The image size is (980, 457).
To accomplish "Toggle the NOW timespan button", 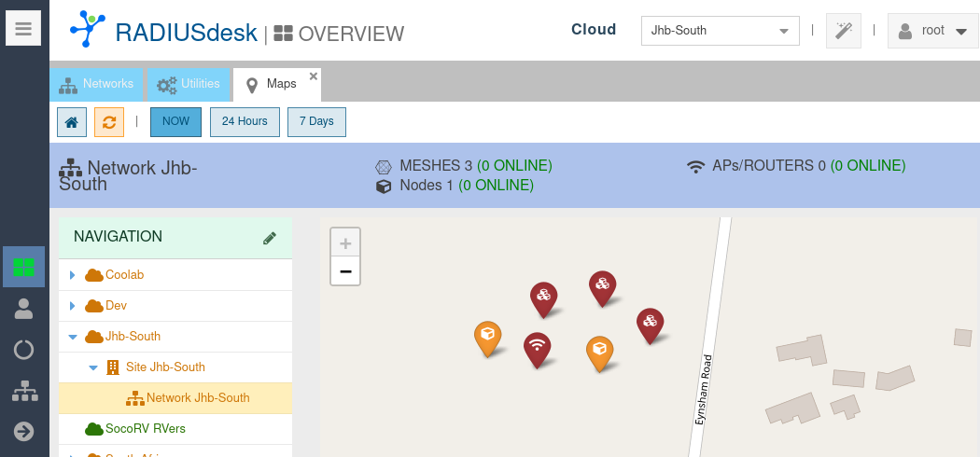I will coord(175,122).
